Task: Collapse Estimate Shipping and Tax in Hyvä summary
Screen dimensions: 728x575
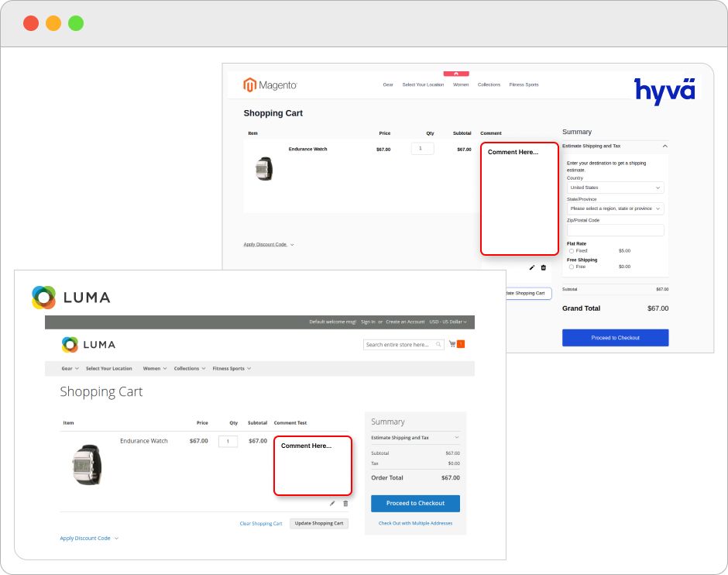Action: (664, 146)
